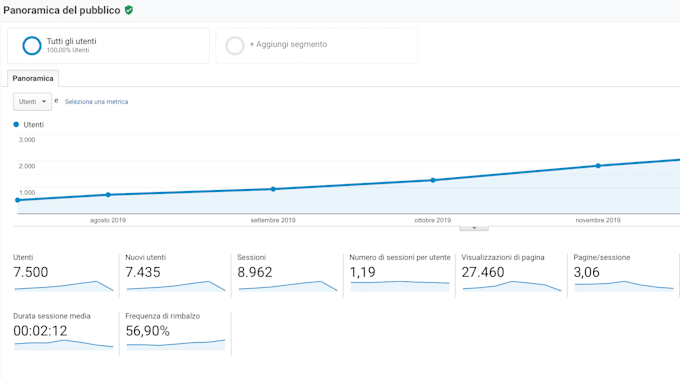Viewport: 680px width, 379px height.
Task: Open the sessioni per utente sparkline
Action: tap(400, 286)
